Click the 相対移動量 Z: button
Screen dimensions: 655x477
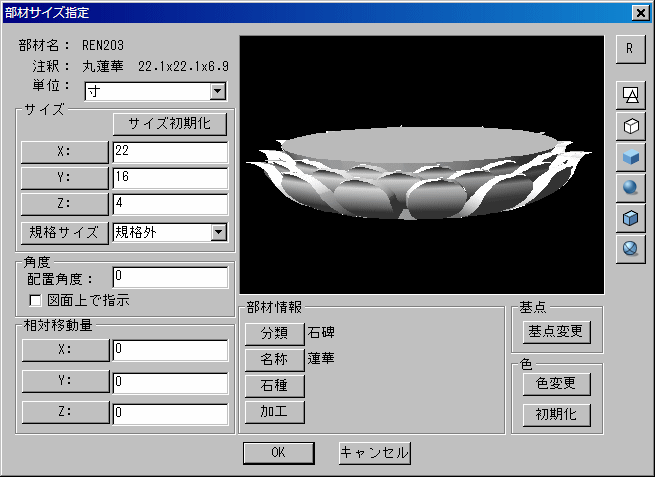tap(66, 412)
